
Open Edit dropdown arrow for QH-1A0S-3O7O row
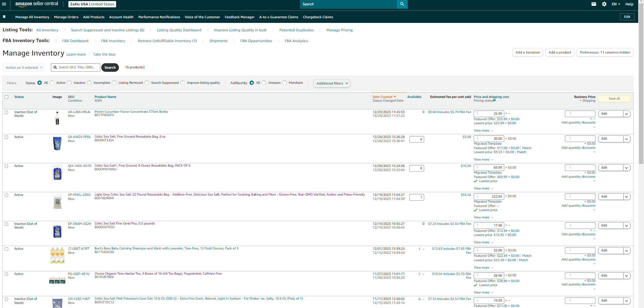coord(627,168)
